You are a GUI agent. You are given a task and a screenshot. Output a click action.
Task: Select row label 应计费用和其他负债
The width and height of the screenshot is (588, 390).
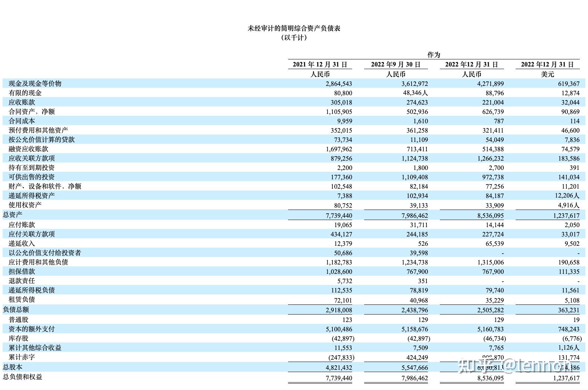tap(38, 262)
